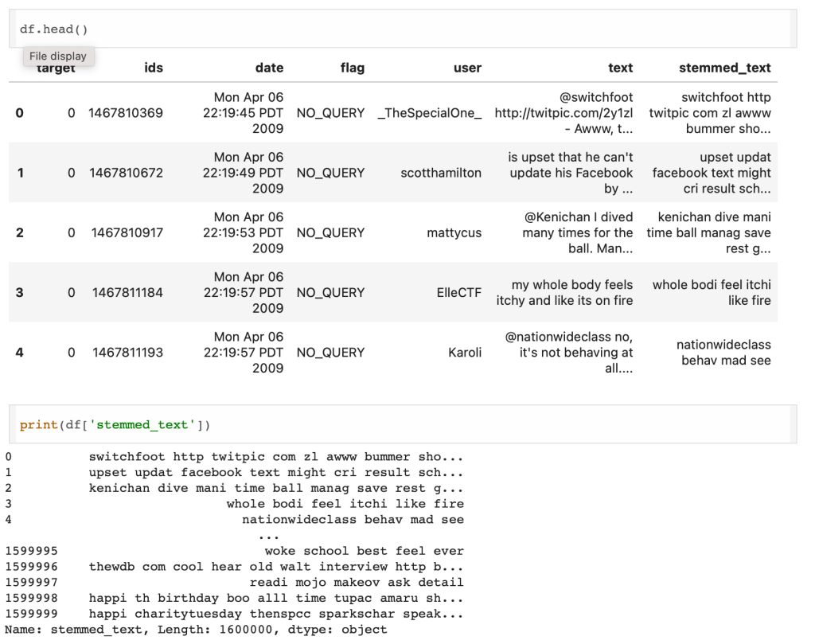Select the 'ids' column header
The image size is (815, 644).
point(154,68)
